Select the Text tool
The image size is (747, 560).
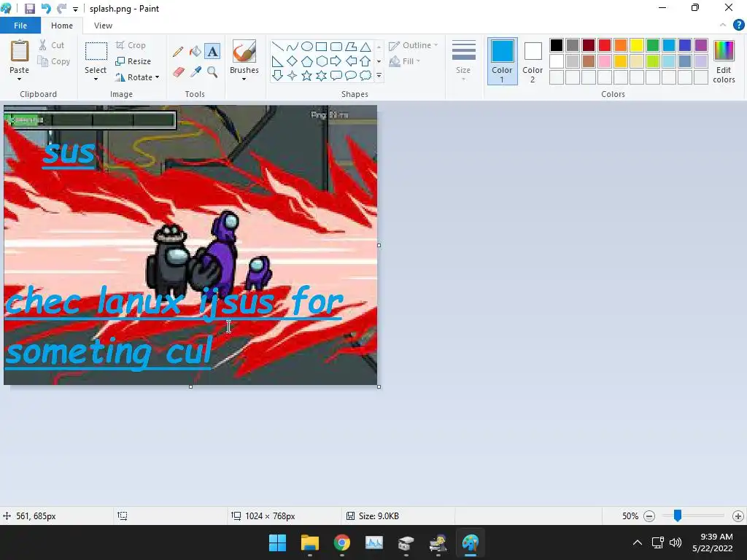[x=212, y=52]
